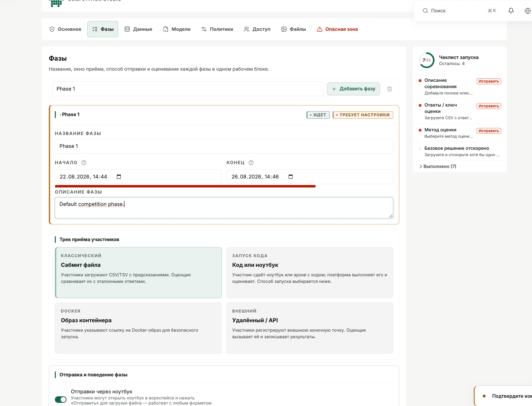Click the phase name input field
Image resolution: width=532 pixels, height=406 pixels.
click(224, 146)
